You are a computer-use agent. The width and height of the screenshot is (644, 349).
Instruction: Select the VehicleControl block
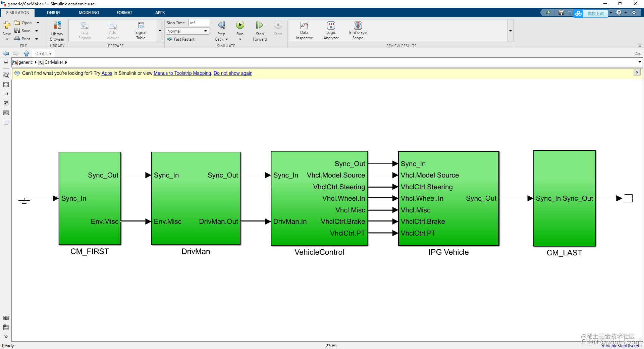point(319,198)
